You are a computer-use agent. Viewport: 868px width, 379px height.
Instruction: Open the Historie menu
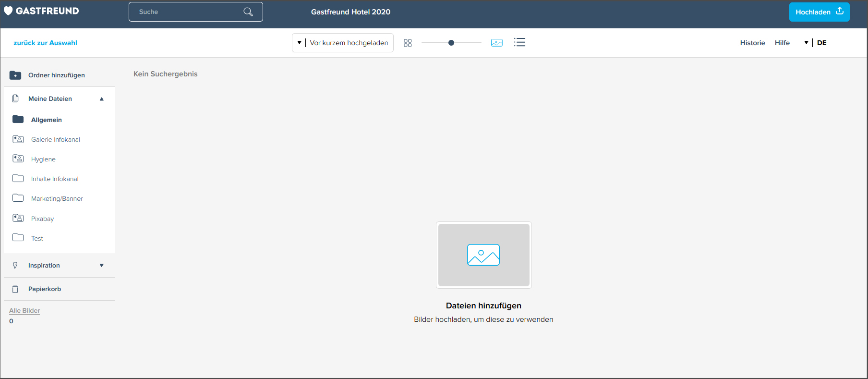click(x=752, y=43)
